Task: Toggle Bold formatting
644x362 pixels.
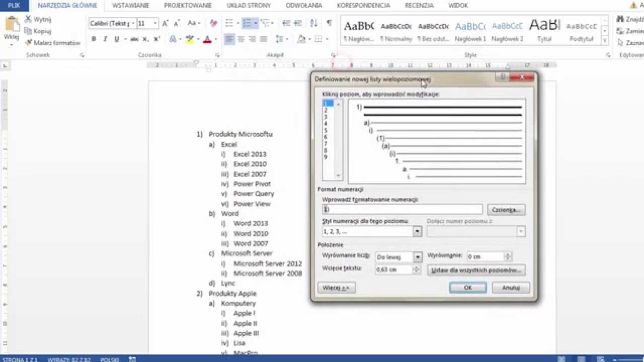Action: tap(94, 39)
